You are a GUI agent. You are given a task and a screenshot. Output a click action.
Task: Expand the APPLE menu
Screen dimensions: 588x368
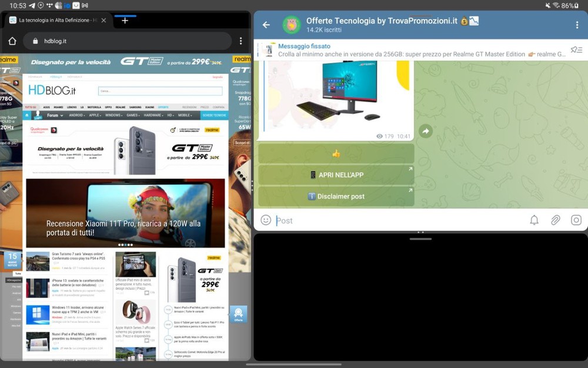pyautogui.click(x=95, y=115)
